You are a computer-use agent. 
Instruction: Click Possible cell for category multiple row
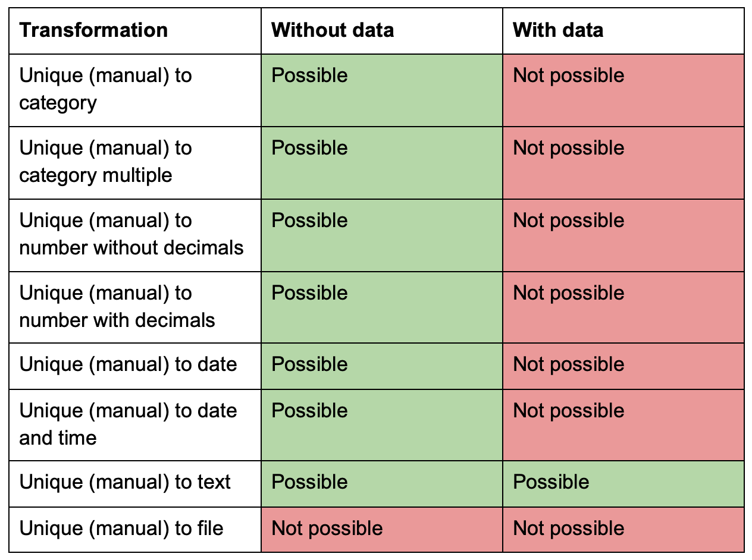[382, 163]
